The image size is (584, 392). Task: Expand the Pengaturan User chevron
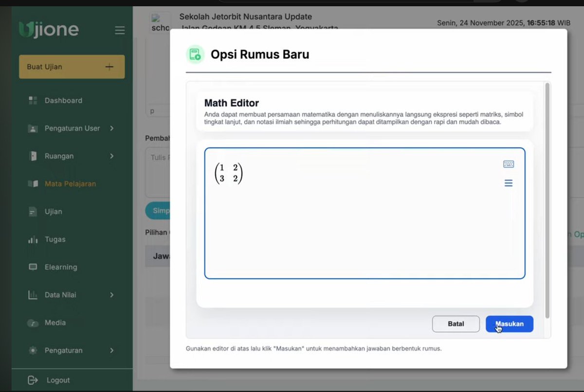(x=111, y=128)
